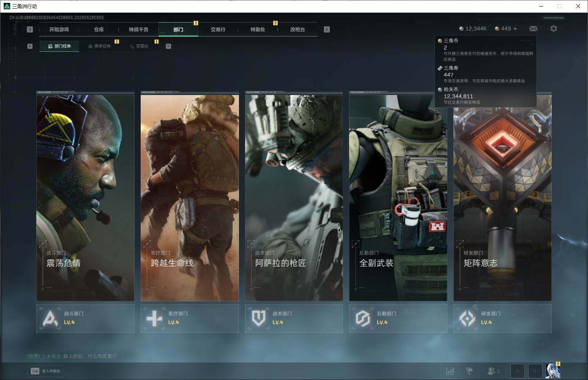Open the statistics bar-chart icon in bottom bar
588x380 pixels.
(450, 371)
